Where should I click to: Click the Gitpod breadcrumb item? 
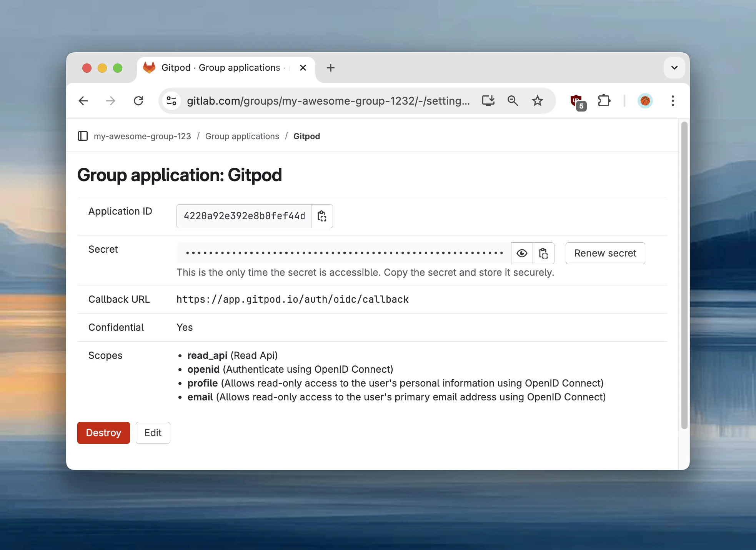pyautogui.click(x=306, y=136)
